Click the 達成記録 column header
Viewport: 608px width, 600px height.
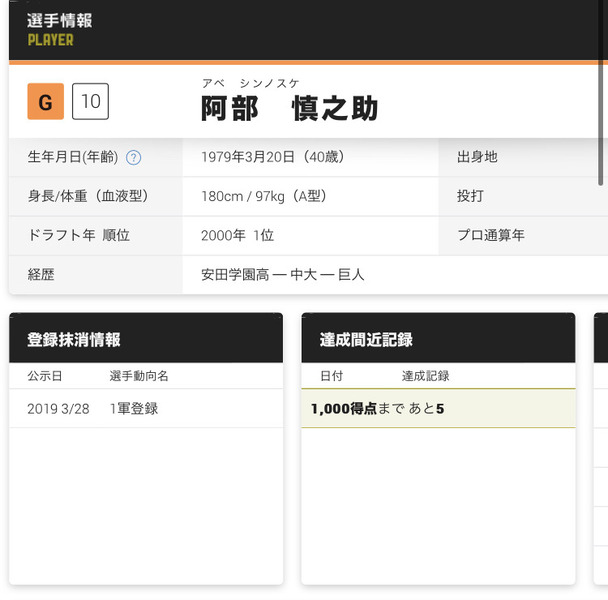click(x=425, y=376)
